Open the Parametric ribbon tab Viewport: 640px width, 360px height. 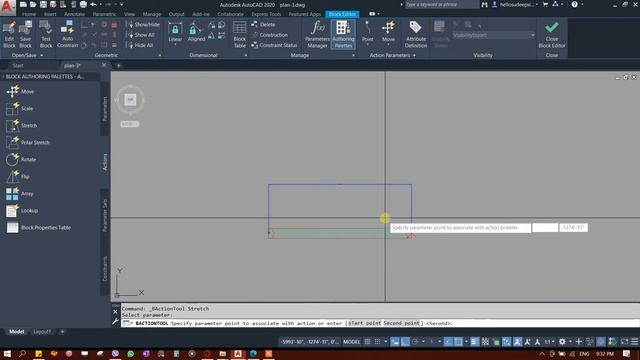point(104,14)
